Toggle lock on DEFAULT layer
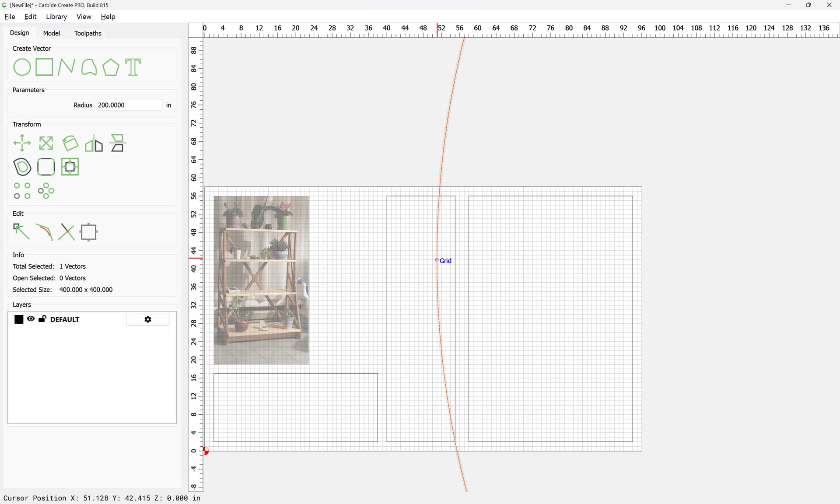This screenshot has width=840, height=504. point(42,319)
